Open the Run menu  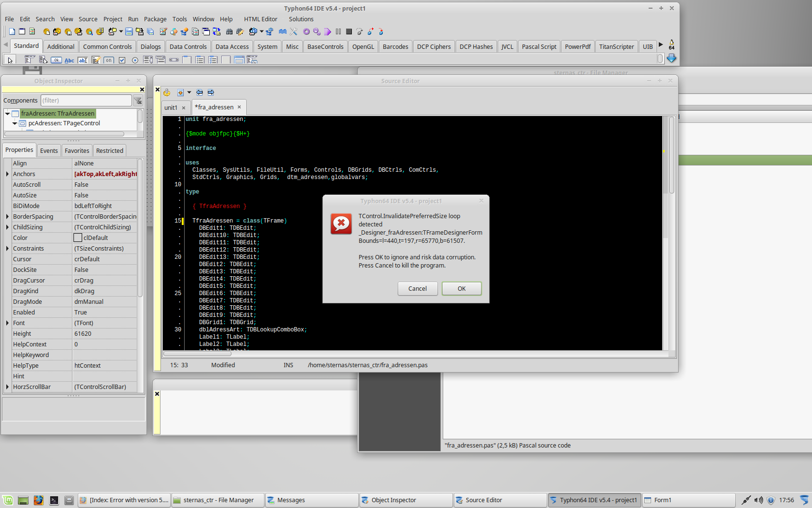point(133,19)
